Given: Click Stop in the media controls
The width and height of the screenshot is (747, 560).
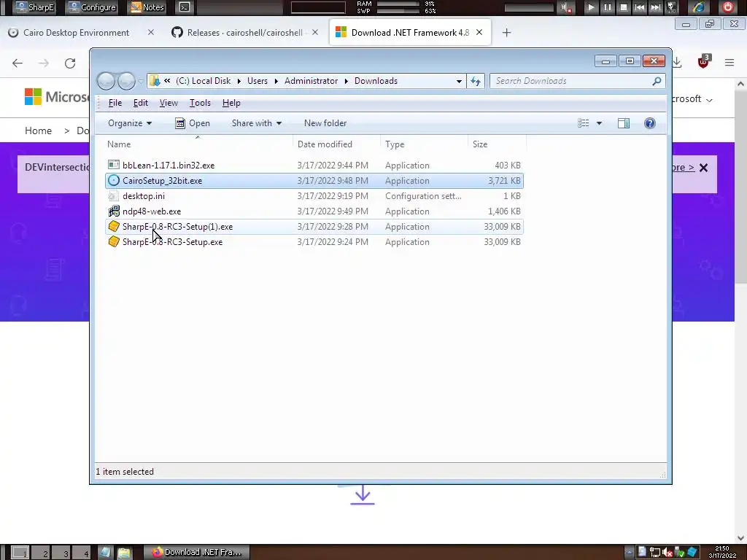Looking at the screenshot, I should [x=624, y=7].
